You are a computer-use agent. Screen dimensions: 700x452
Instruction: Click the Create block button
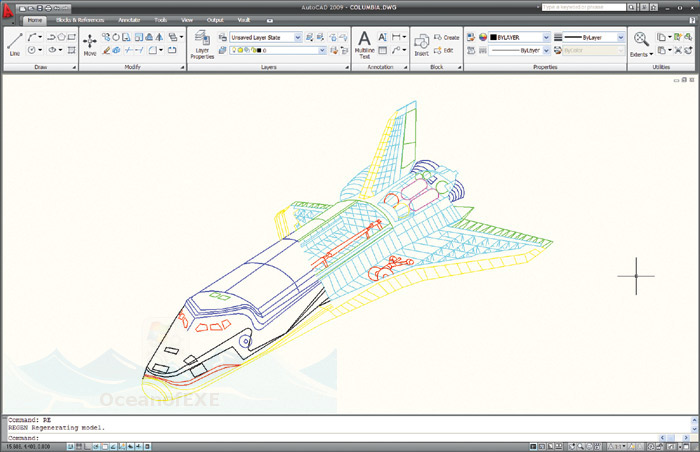(446, 38)
